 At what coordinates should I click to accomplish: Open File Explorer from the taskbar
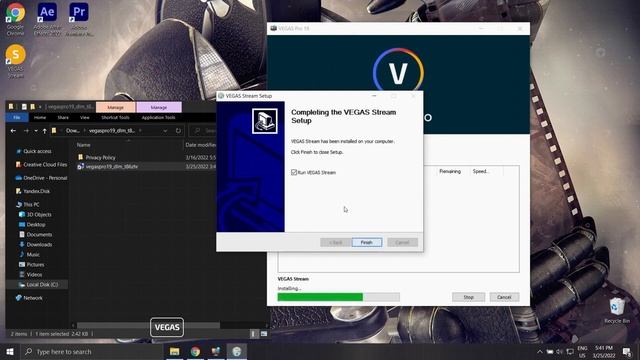point(174,351)
